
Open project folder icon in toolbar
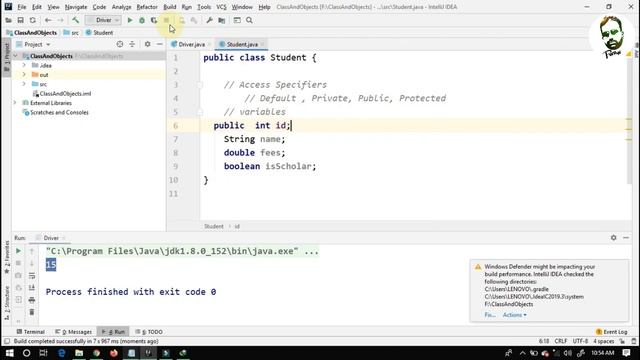(9, 20)
